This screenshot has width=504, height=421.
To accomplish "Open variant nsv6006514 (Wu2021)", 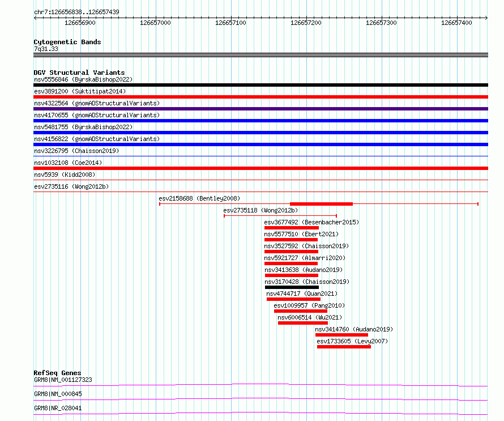I will [310, 317].
